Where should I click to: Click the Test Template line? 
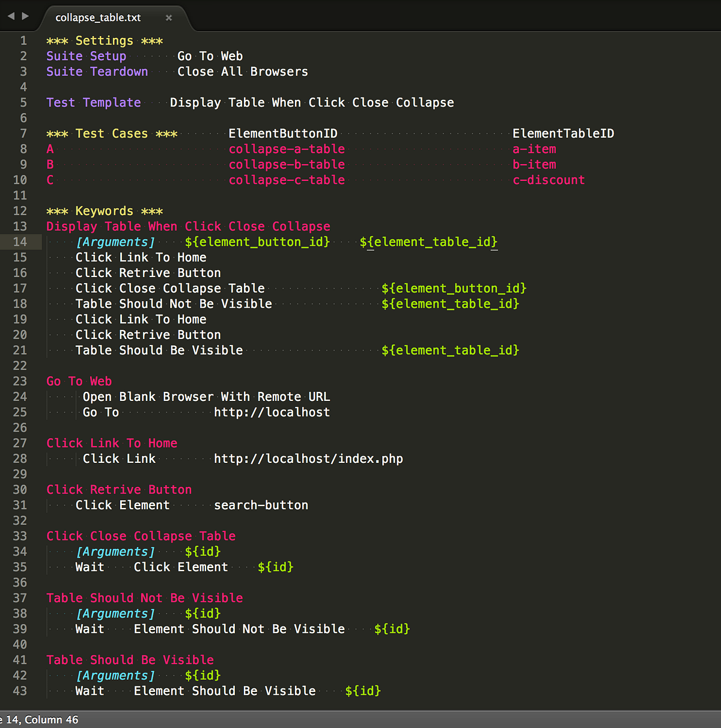(x=93, y=102)
